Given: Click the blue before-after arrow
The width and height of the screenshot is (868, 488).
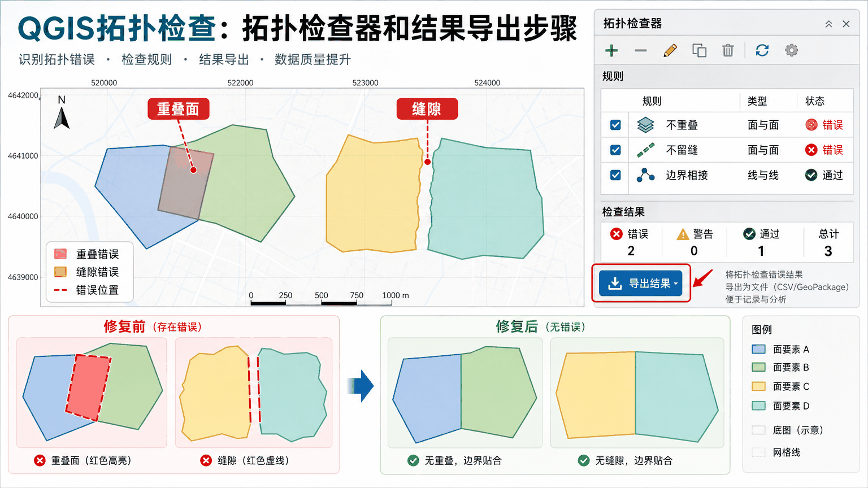Looking at the screenshot, I should pos(361,386).
